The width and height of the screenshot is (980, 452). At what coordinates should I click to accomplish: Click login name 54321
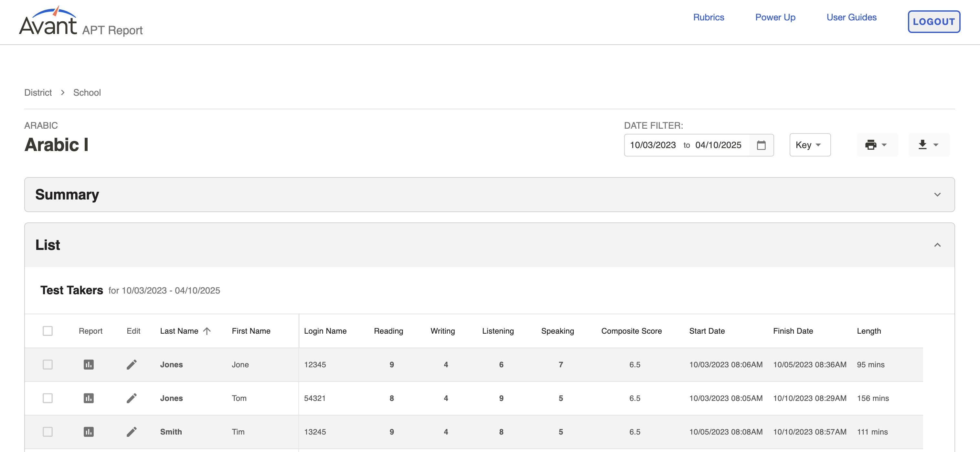315,398
